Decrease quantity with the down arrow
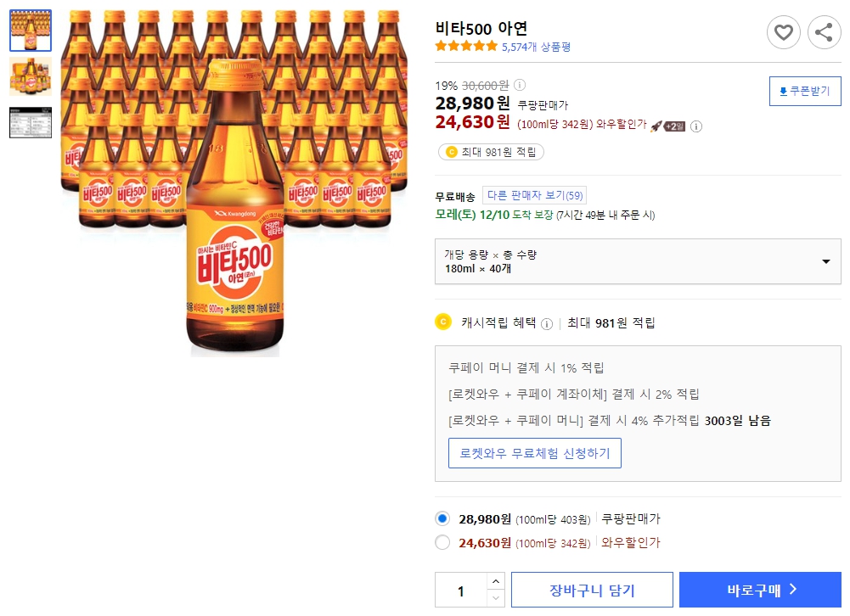 pyautogui.click(x=494, y=596)
